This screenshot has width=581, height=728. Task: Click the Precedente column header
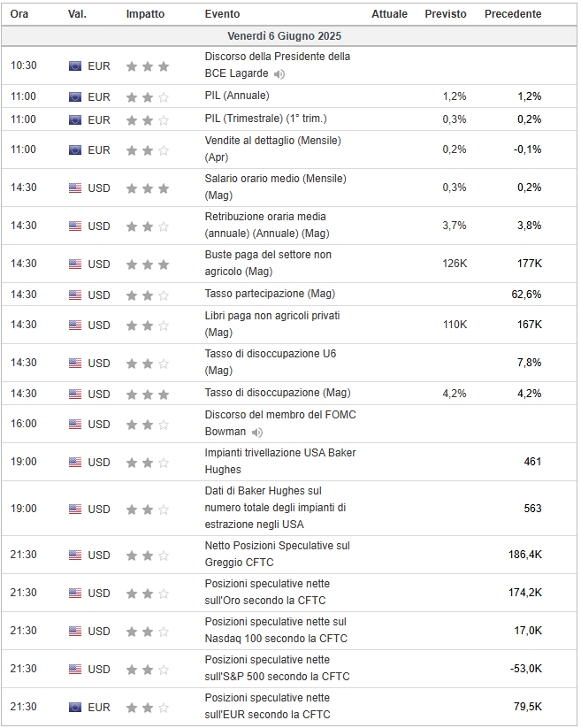[x=513, y=14]
